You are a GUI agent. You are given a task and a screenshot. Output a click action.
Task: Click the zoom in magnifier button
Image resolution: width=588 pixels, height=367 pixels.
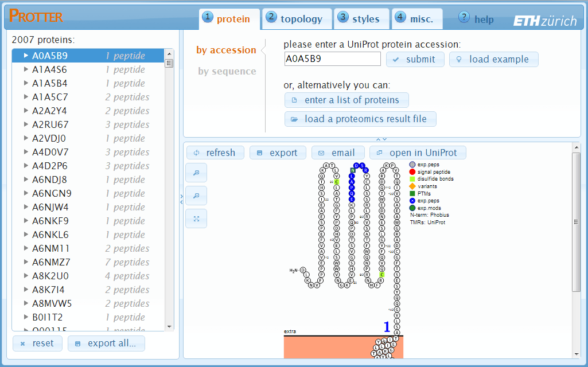pyautogui.click(x=196, y=173)
